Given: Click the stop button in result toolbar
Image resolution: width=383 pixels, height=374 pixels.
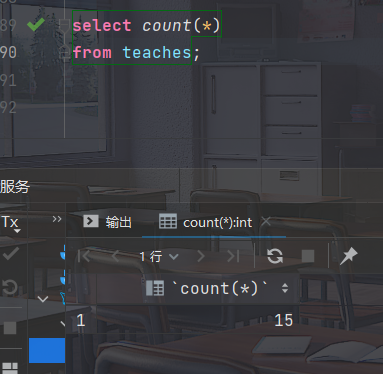Looking at the screenshot, I should (308, 256).
